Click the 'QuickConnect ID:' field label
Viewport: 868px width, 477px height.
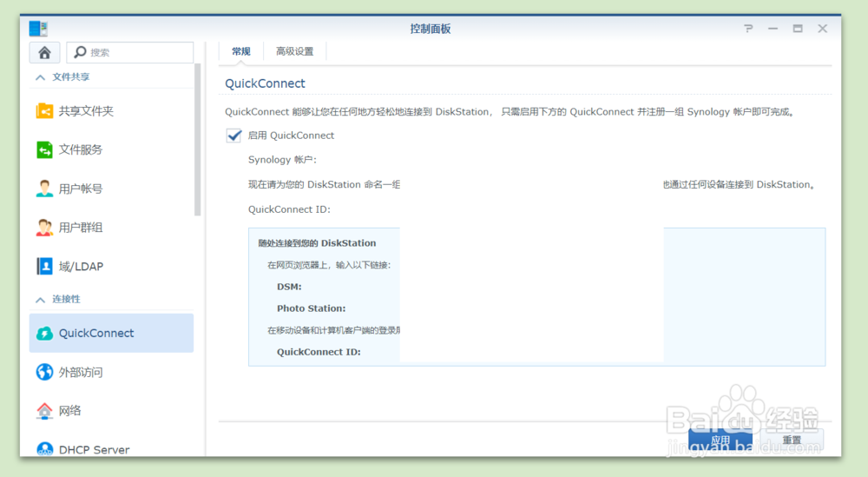click(289, 209)
